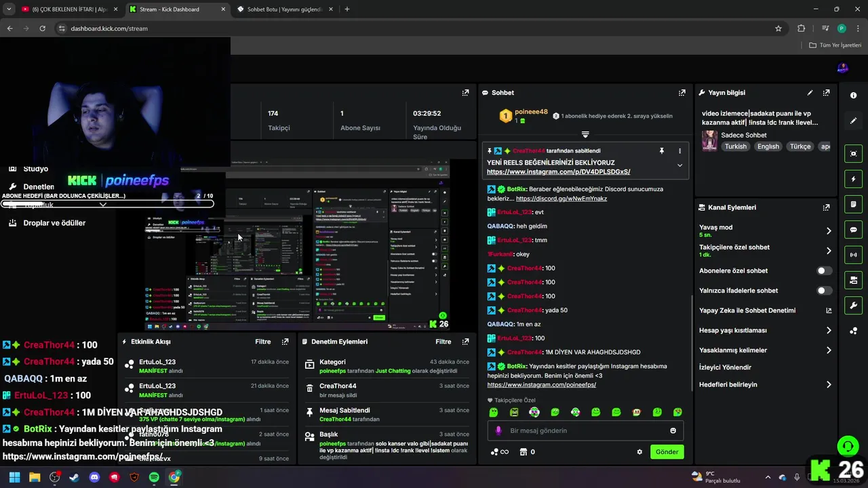The image size is (868, 488).
Task: Open the green headset support button
Action: [848, 446]
